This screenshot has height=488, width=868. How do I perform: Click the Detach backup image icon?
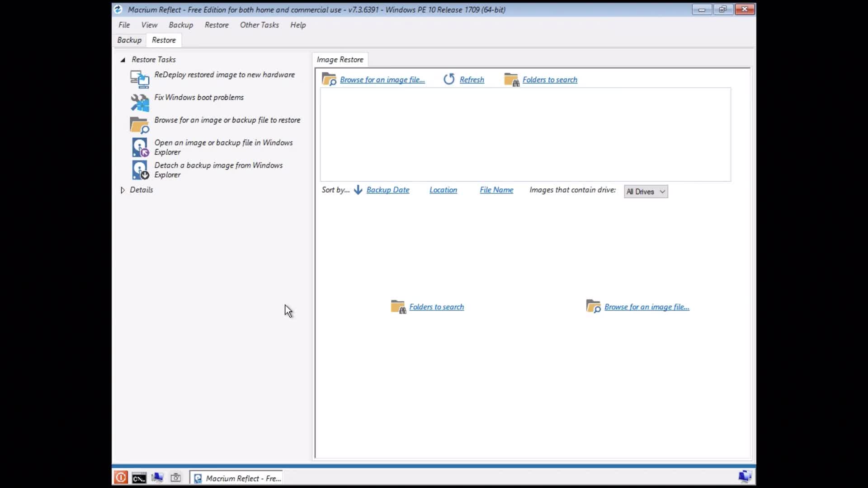[140, 170]
